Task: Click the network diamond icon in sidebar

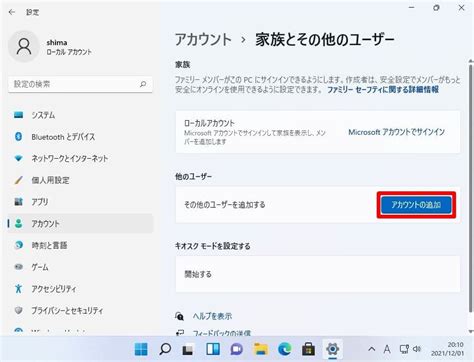Action: click(x=19, y=158)
